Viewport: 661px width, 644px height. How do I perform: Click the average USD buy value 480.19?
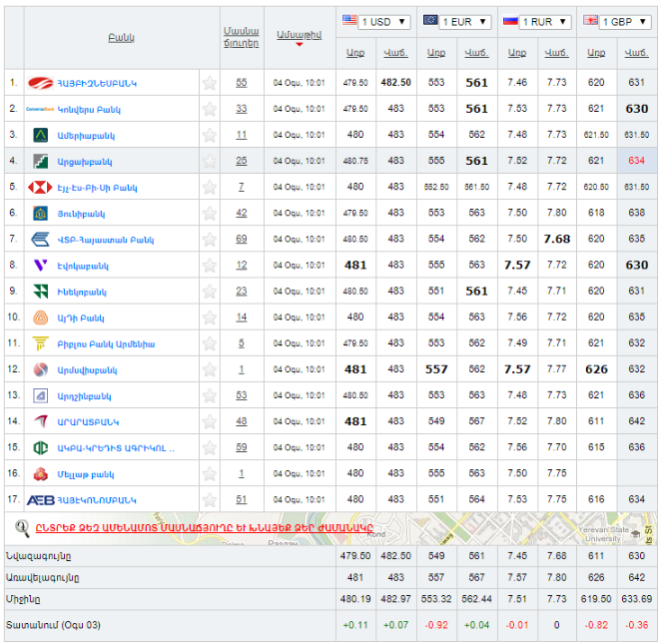click(354, 599)
